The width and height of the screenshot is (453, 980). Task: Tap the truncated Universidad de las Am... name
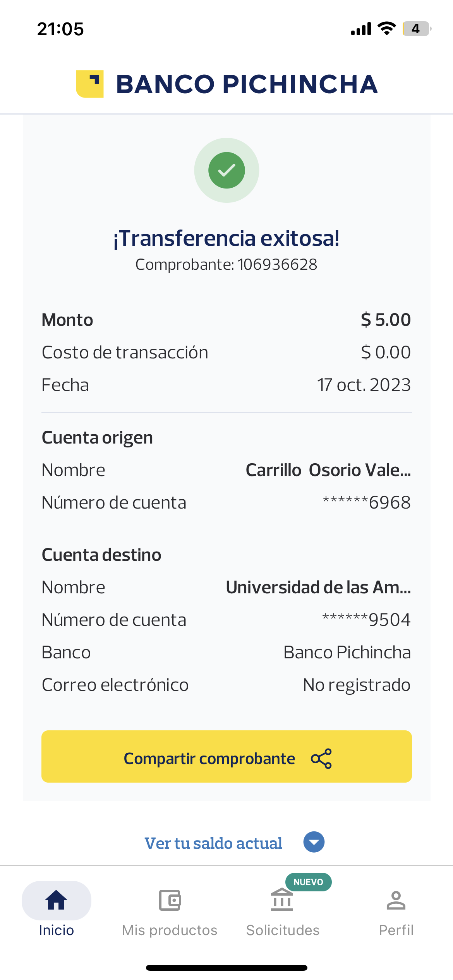point(318,587)
